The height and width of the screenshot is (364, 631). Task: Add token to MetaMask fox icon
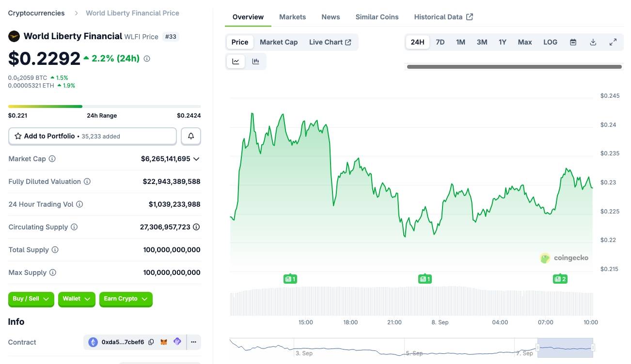(164, 342)
